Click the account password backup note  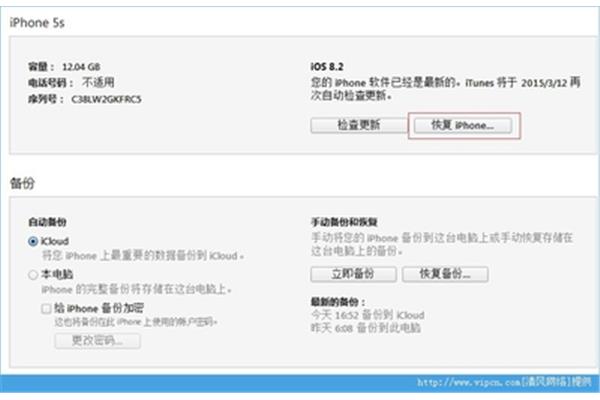click(x=136, y=322)
